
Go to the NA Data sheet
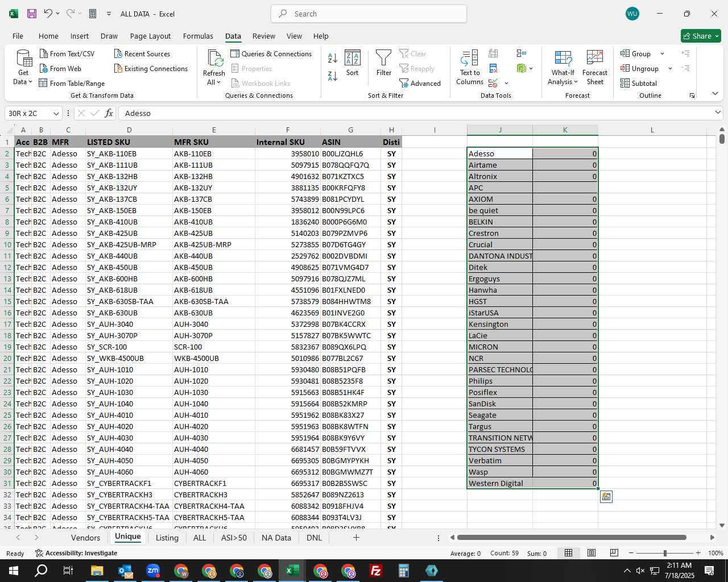276,538
